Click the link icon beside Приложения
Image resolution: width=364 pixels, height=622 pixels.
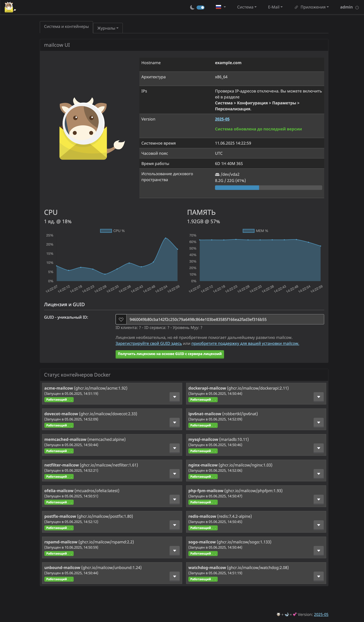coord(296,7)
